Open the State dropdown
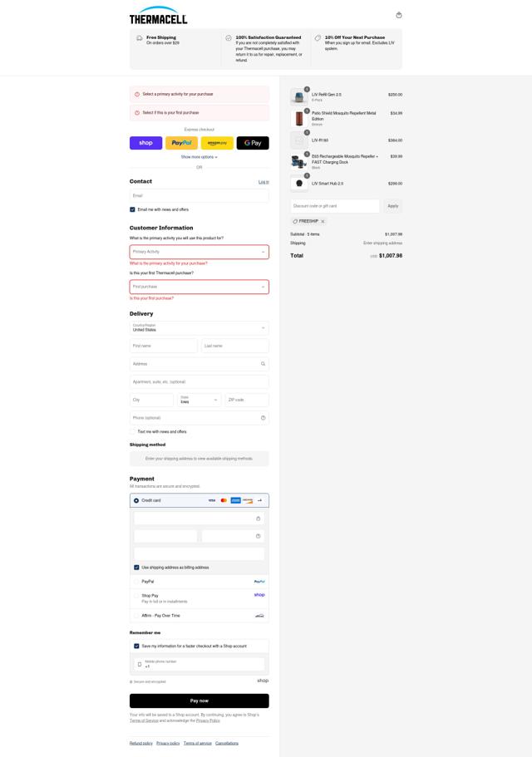This screenshot has height=757, width=532. pyautogui.click(x=199, y=400)
